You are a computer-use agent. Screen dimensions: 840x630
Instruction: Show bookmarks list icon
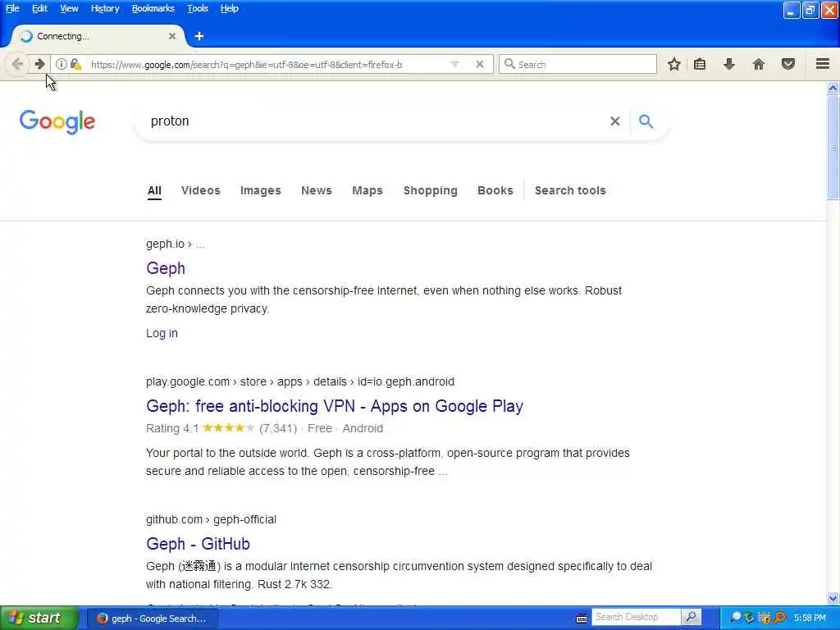[700, 64]
